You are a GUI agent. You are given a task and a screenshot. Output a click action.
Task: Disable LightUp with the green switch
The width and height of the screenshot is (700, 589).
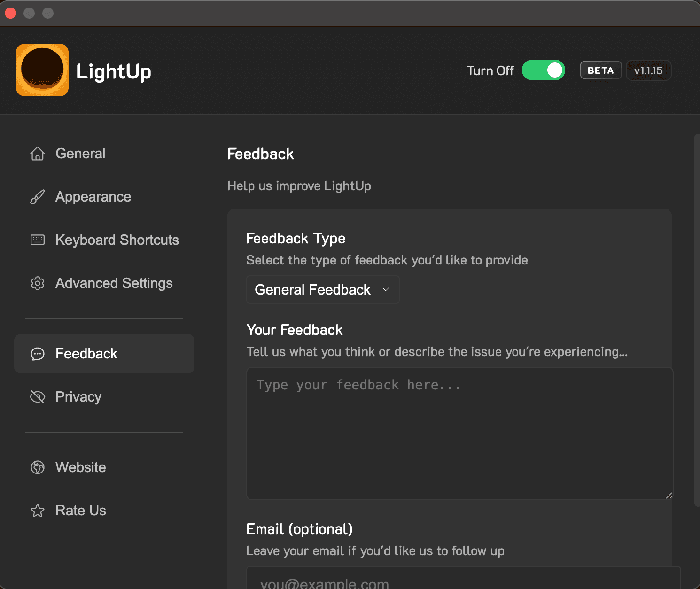pos(544,70)
